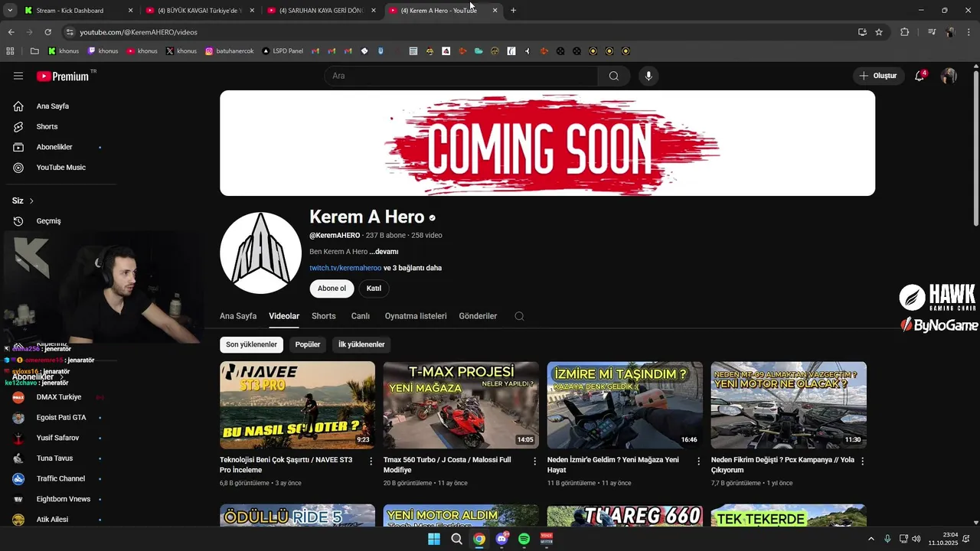The image size is (980, 551).
Task: Select the Popüler filter chip
Action: pyautogui.click(x=308, y=344)
